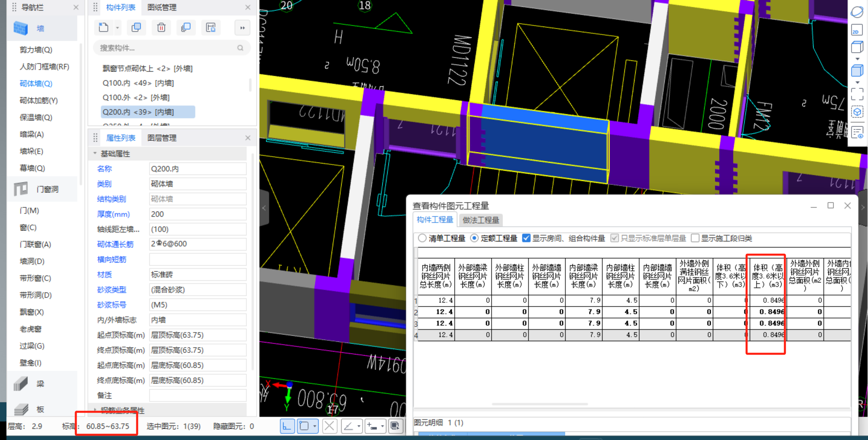Image resolution: width=868 pixels, height=440 pixels.
Task: Switch to 2D view icon
Action: click(857, 30)
